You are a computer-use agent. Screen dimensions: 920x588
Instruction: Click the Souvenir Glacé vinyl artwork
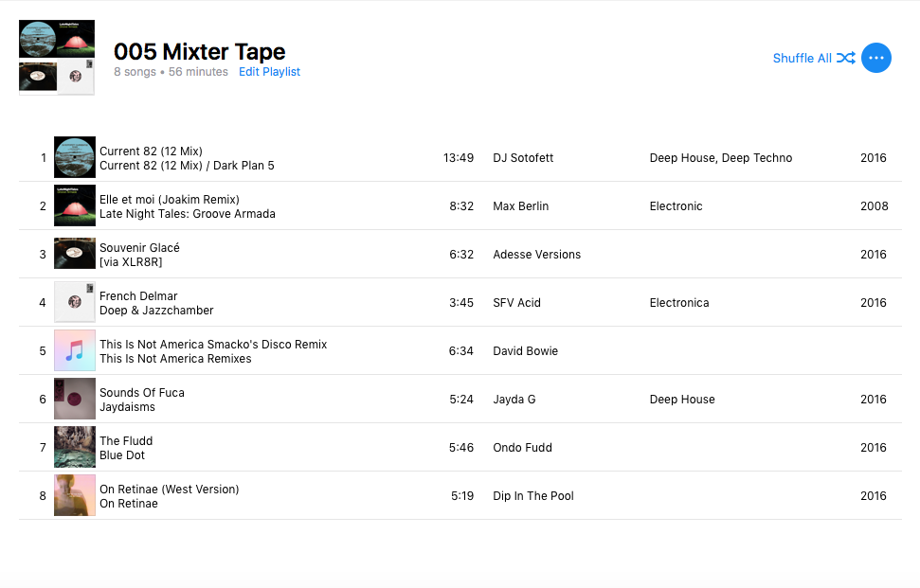(75, 253)
